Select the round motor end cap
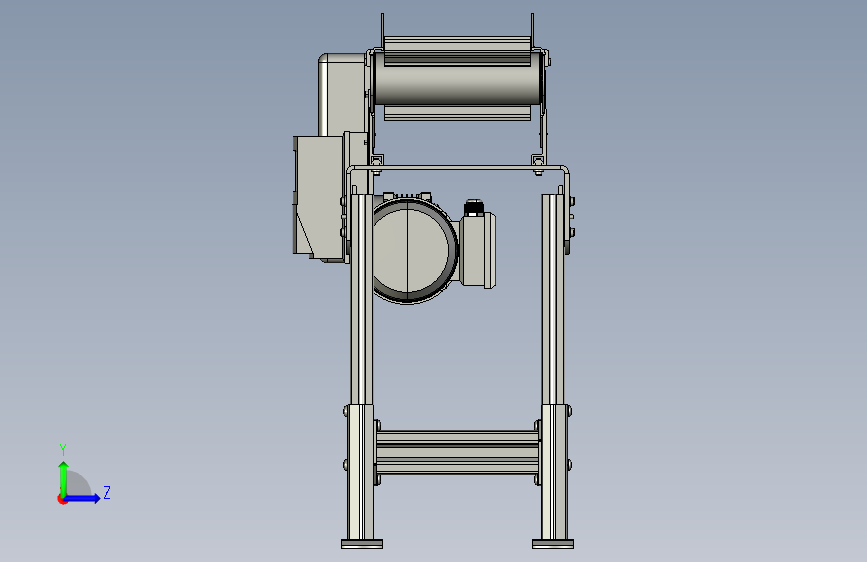 click(x=410, y=251)
